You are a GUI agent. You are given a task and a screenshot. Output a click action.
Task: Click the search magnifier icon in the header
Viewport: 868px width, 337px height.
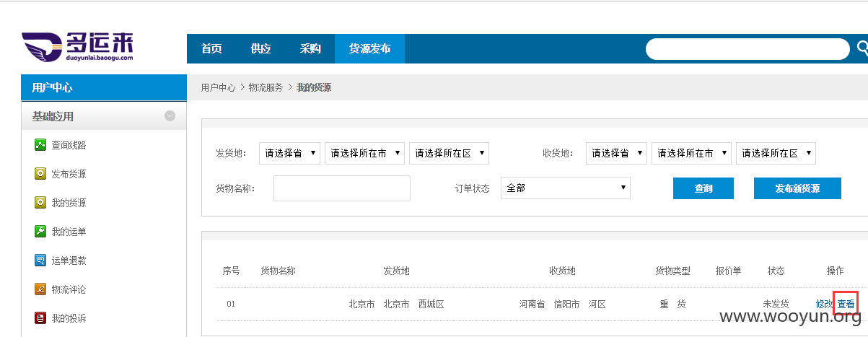click(x=862, y=48)
